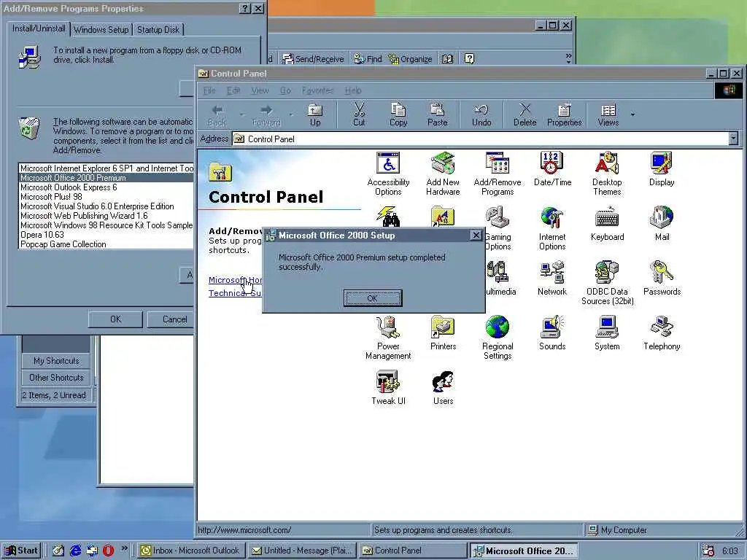This screenshot has height=560, width=747.
Task: Open Power Management icon
Action: pyautogui.click(x=388, y=338)
